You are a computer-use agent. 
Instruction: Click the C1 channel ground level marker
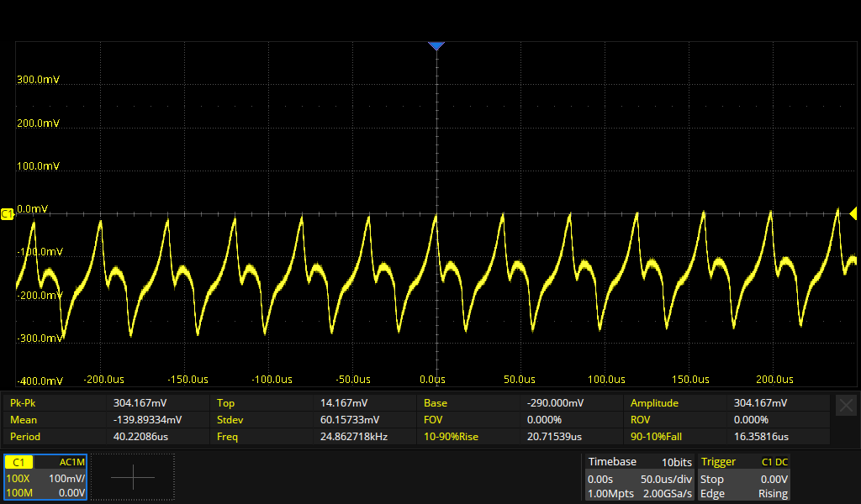[x=8, y=214]
